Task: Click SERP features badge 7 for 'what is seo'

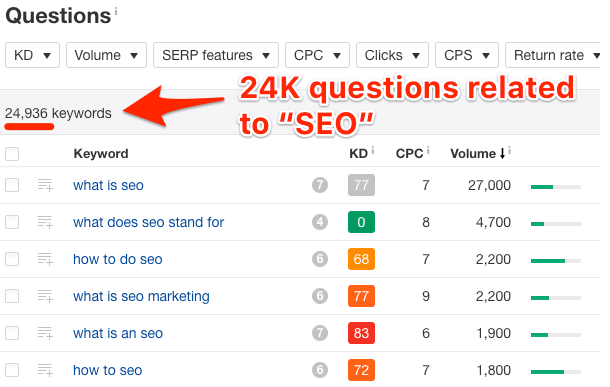Action: click(320, 185)
